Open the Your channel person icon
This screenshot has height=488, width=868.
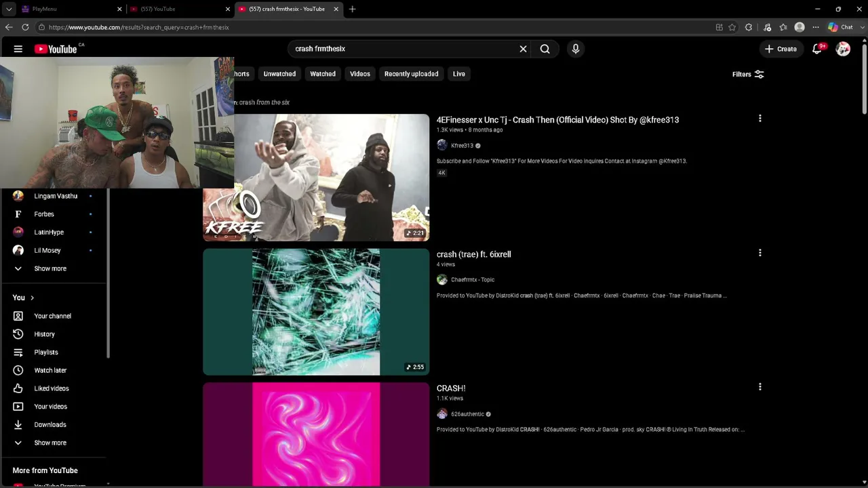click(18, 316)
